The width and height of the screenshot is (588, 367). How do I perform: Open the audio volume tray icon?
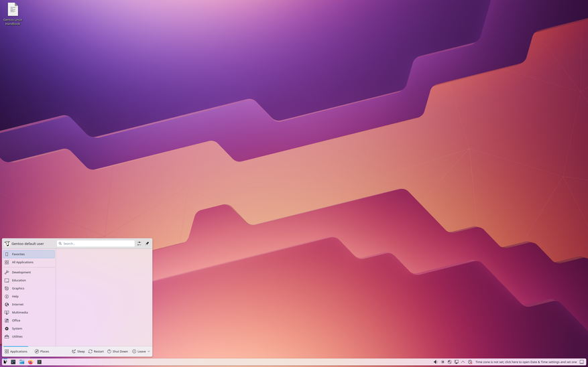pyautogui.click(x=435, y=362)
